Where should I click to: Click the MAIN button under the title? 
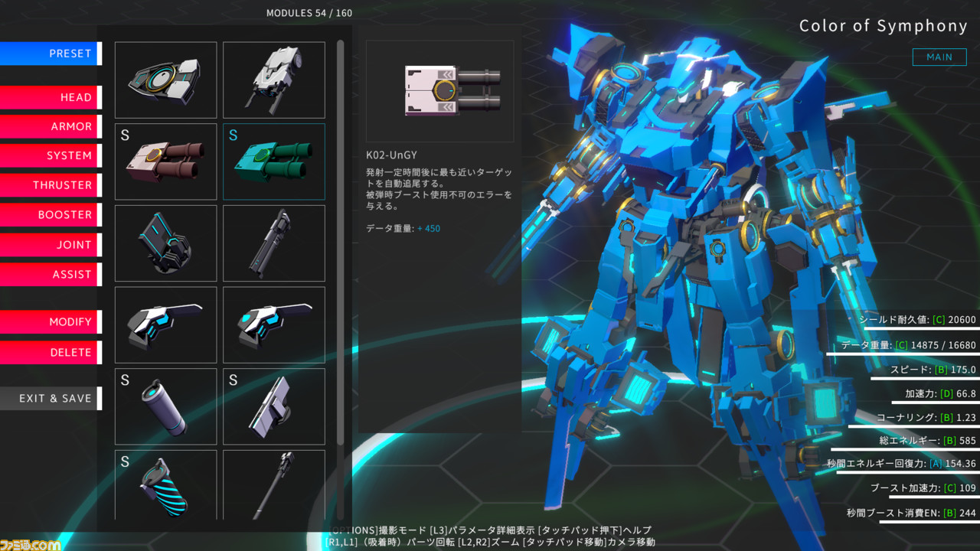coord(939,57)
